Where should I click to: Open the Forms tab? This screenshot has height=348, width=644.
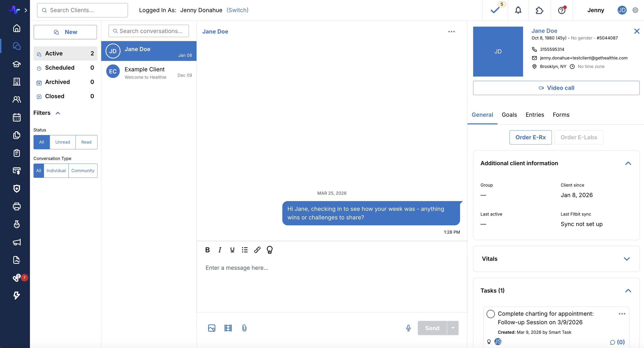point(561,115)
